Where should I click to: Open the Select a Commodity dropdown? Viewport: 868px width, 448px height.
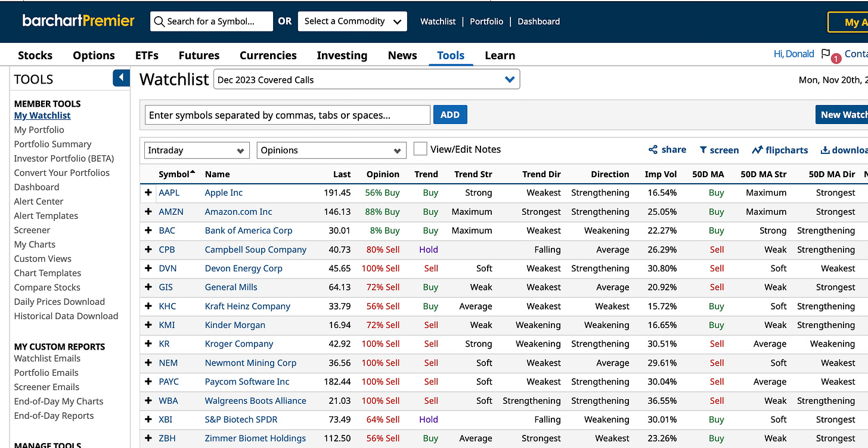pos(352,21)
